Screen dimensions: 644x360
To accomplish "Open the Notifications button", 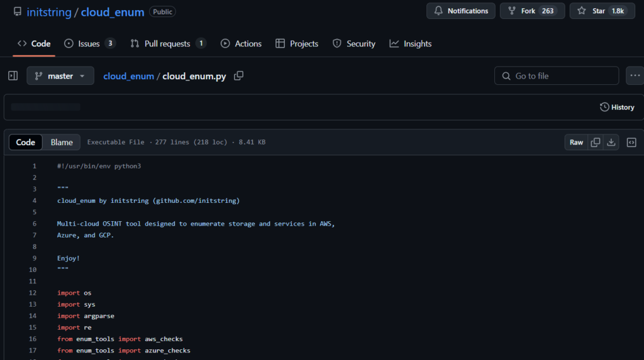I will pyautogui.click(x=461, y=11).
